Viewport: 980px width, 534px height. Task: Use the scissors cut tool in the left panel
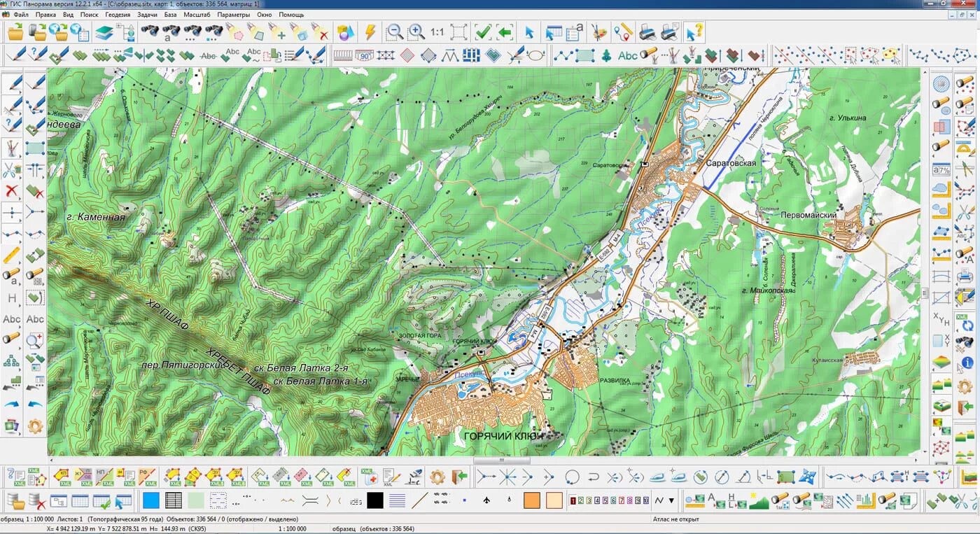pos(12,169)
